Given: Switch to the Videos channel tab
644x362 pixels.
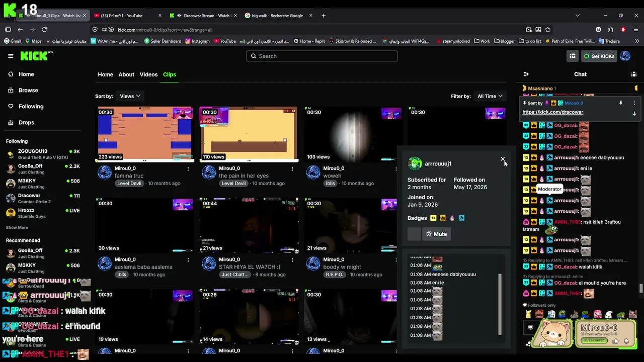Looking at the screenshot, I should [x=148, y=74].
